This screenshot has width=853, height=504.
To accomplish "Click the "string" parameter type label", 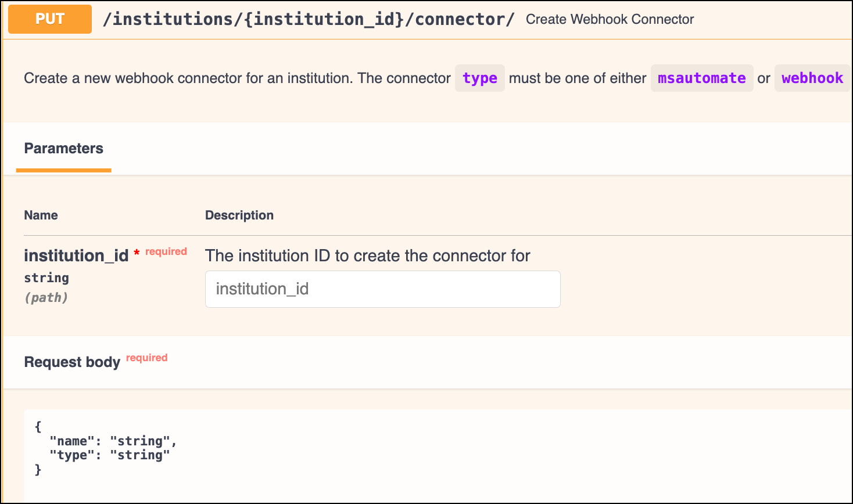I will point(46,278).
